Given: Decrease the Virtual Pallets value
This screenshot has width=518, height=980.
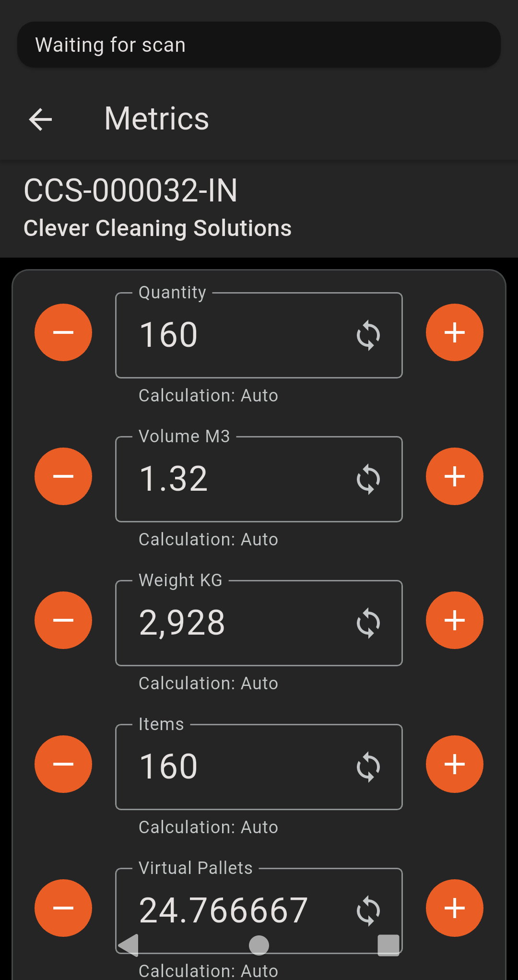Looking at the screenshot, I should (x=63, y=908).
